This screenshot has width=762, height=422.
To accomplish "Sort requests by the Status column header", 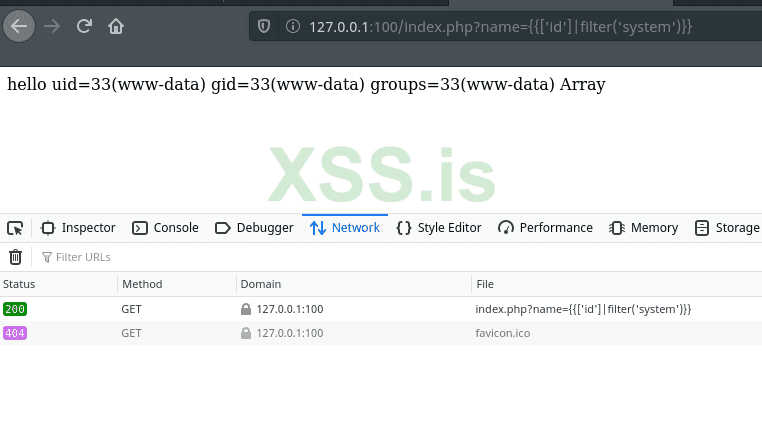I will tap(20, 285).
